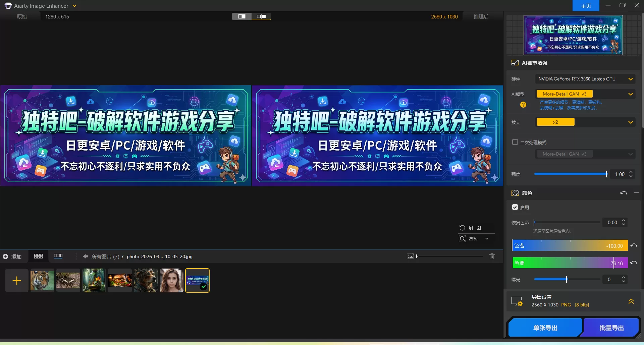Screen dimensions: 644x345
Task: Click the 导出设置 export settings gear icon
Action: coord(517,301)
